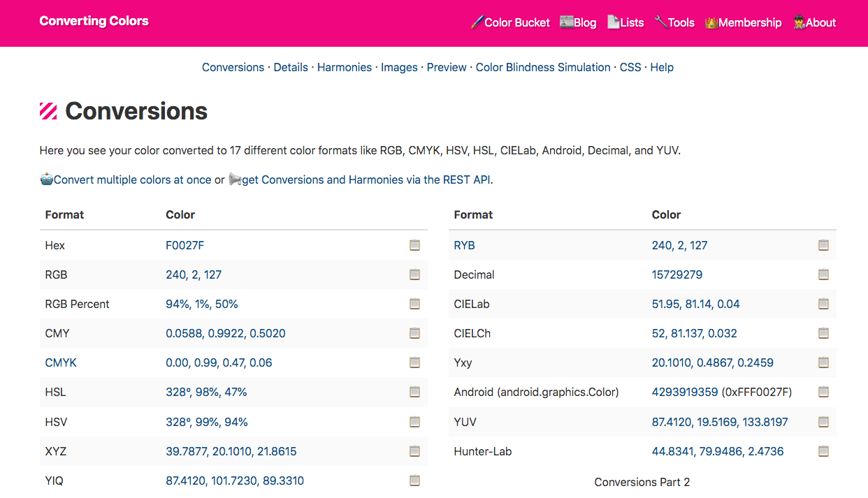Viewport: 868px width, 498px height.
Task: Open the CMYK format link
Action: [x=61, y=362]
